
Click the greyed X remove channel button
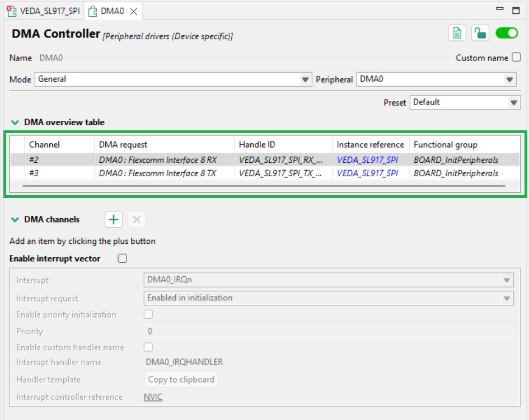click(137, 220)
